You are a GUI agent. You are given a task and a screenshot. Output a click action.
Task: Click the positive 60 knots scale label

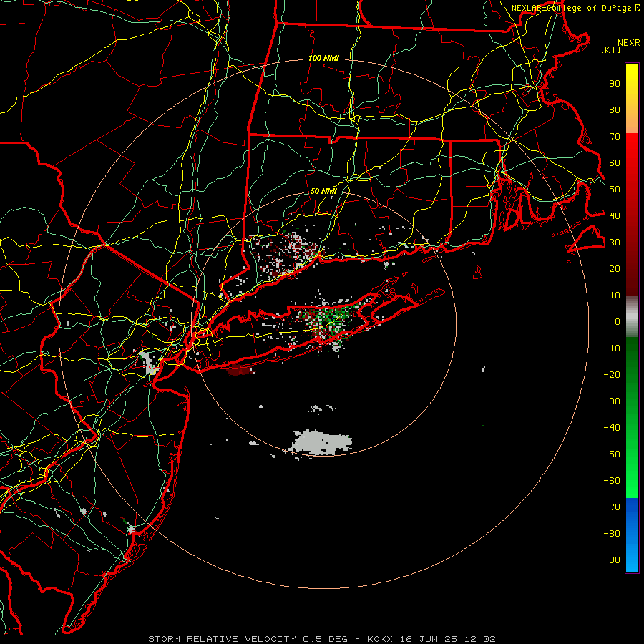coord(615,163)
